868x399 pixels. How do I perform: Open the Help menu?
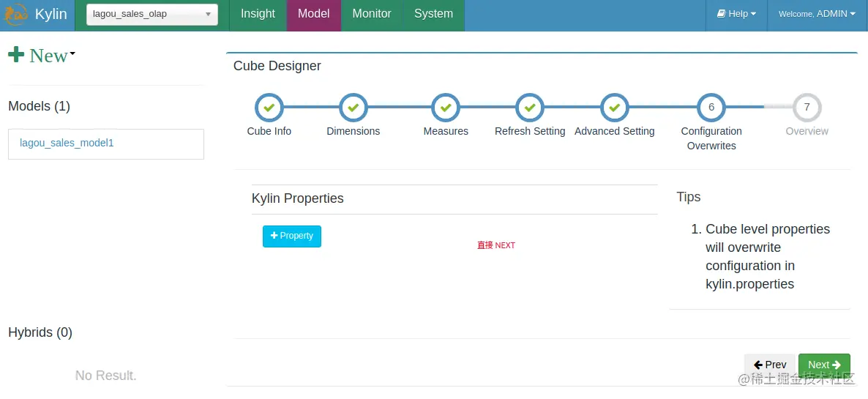click(736, 15)
